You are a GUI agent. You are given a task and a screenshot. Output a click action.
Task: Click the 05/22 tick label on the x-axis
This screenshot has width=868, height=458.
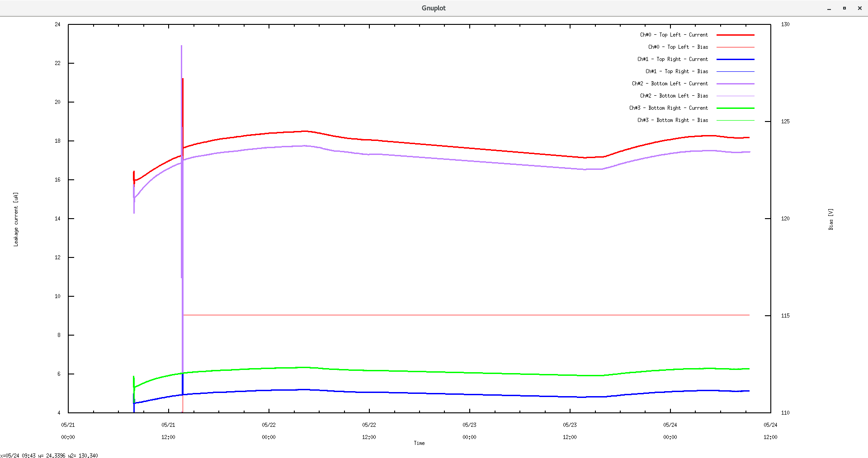tap(269, 425)
